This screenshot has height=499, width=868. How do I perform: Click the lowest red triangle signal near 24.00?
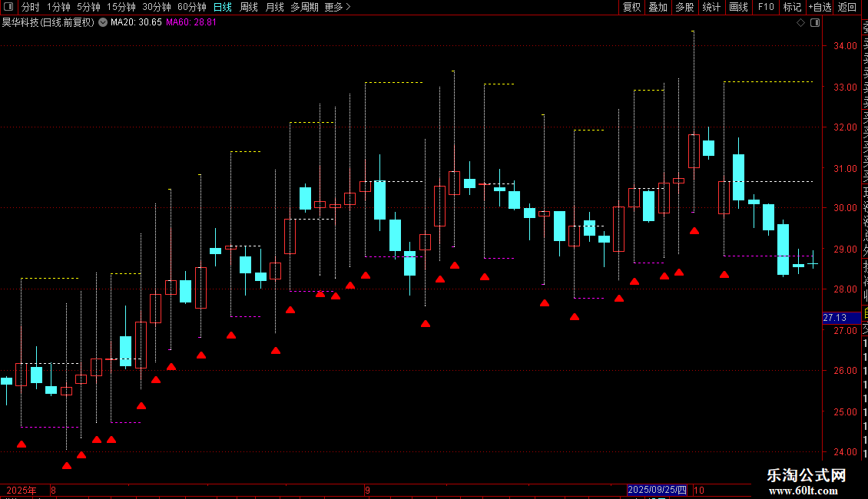67,466
